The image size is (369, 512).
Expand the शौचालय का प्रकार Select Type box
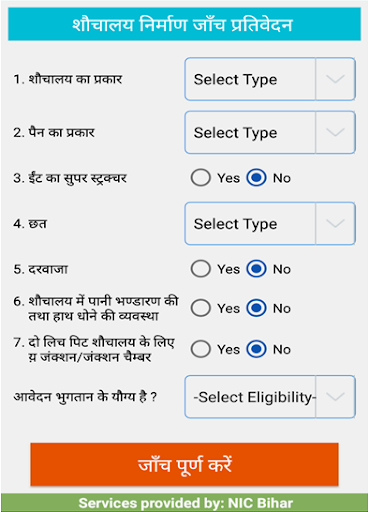(270, 79)
